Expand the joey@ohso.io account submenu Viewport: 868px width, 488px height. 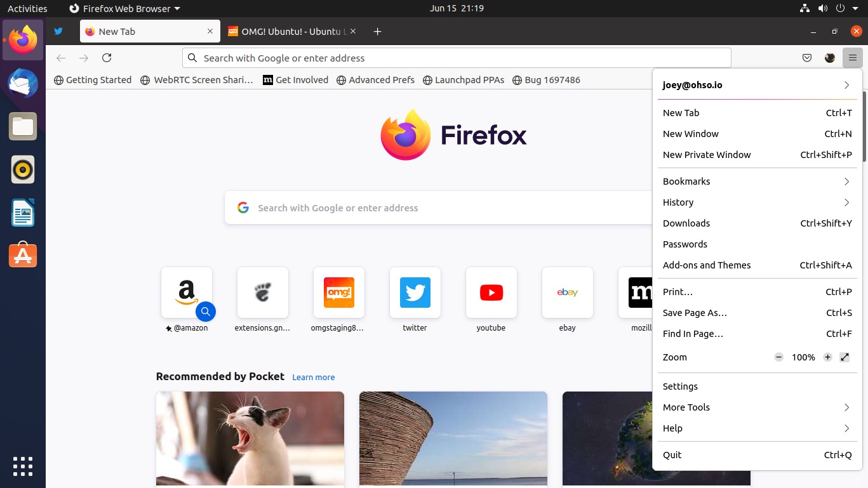pos(757,85)
